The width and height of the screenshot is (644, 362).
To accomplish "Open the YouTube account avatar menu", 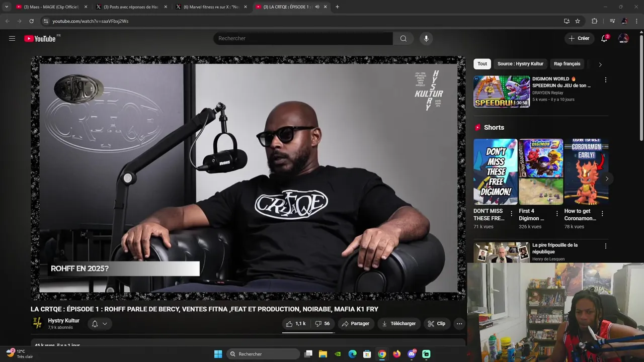I will [x=623, y=38].
